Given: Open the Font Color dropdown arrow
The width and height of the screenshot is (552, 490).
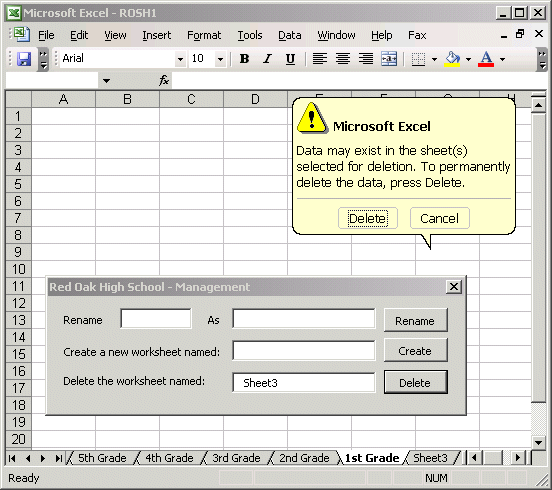Looking at the screenshot, I should point(502,59).
